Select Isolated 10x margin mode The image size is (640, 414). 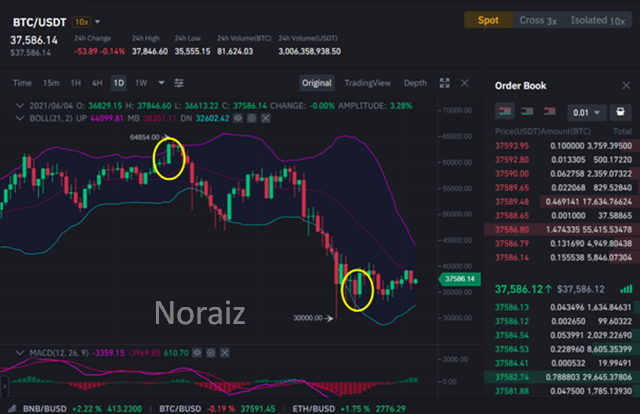click(598, 20)
